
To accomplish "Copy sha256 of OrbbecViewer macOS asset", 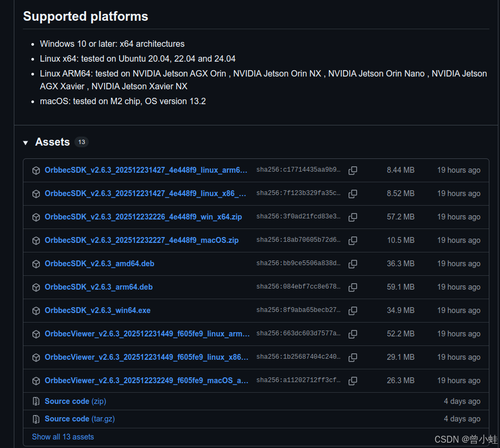I will (353, 381).
